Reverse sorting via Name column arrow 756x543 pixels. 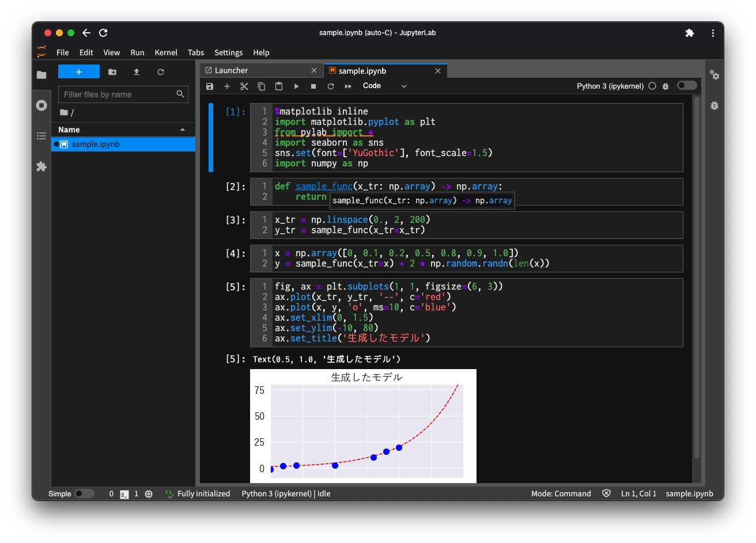point(183,129)
